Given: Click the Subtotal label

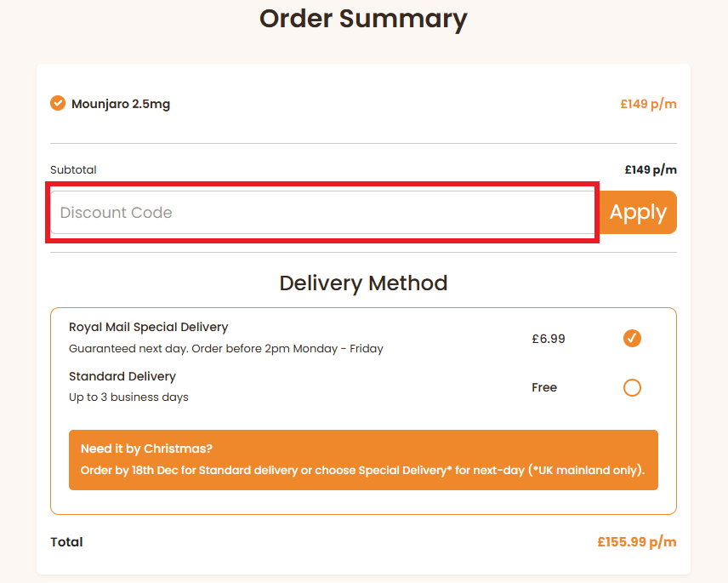Looking at the screenshot, I should tap(73, 169).
